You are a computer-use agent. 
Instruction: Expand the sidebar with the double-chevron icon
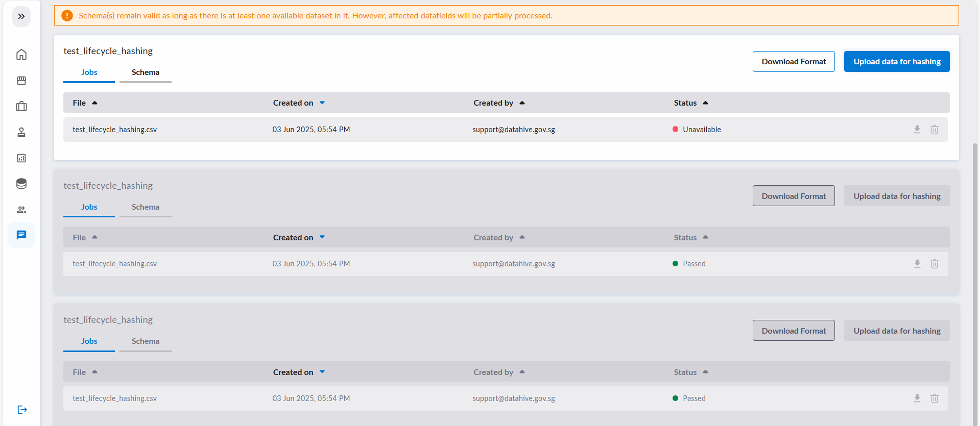pos(21,16)
